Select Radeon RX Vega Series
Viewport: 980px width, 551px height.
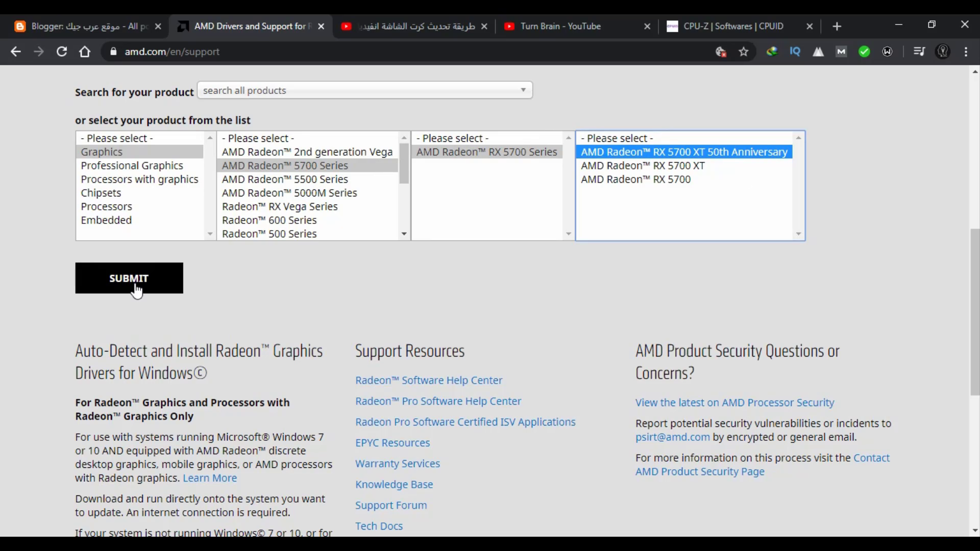(x=308, y=207)
